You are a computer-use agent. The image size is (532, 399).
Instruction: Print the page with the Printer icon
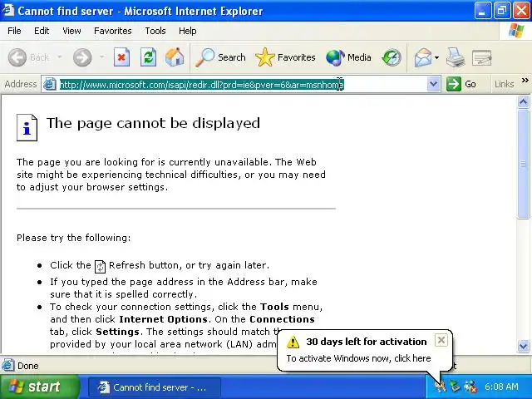click(x=456, y=57)
